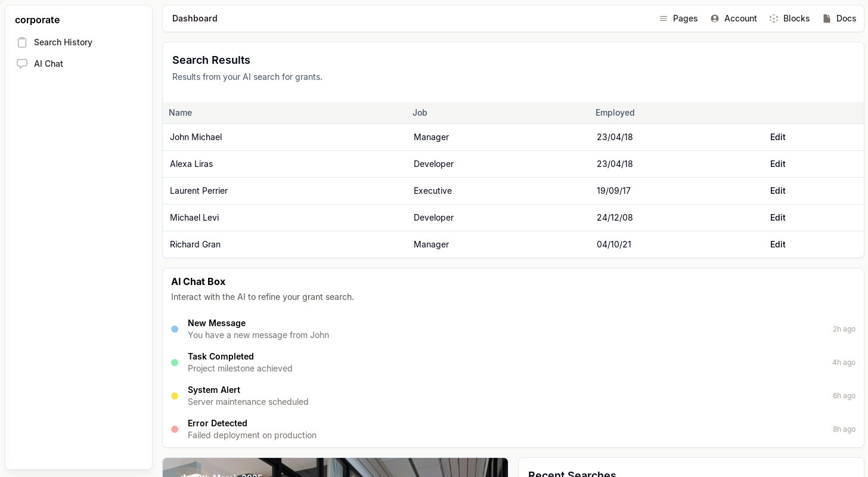868x477 pixels.
Task: Click the corporate brand title
Action: tap(37, 20)
